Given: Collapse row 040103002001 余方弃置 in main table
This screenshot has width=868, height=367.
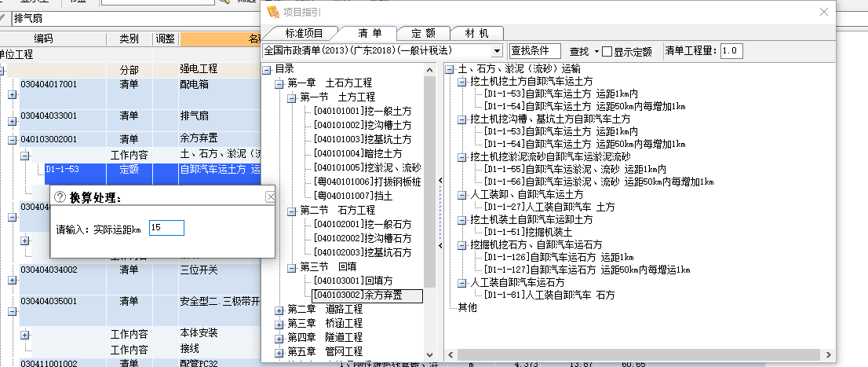Looking at the screenshot, I should point(13,140).
